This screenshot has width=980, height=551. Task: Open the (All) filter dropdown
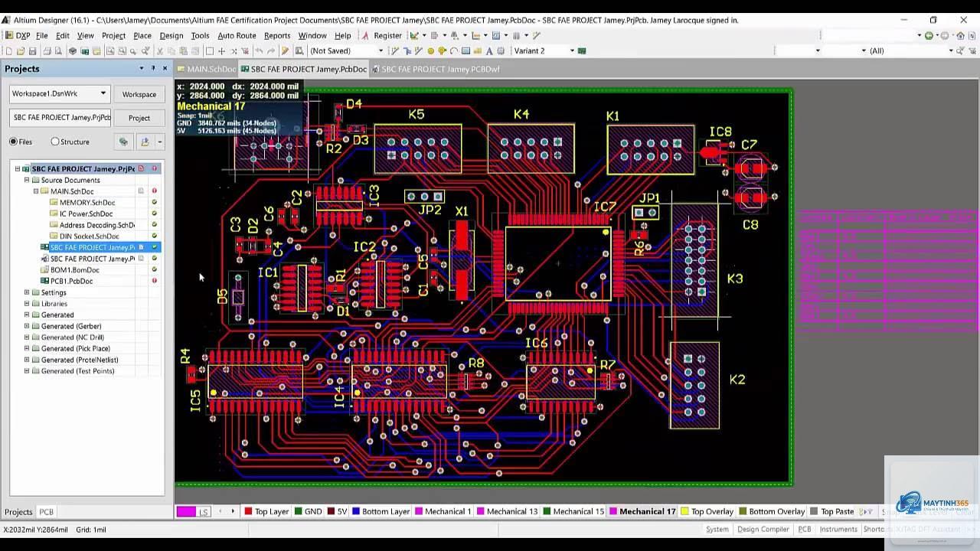coord(951,51)
